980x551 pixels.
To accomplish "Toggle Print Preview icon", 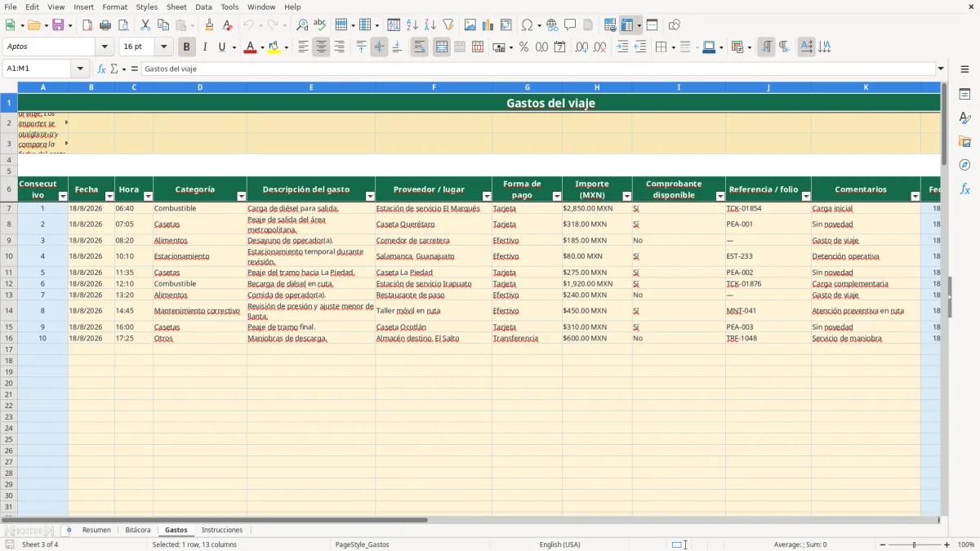I will [123, 25].
